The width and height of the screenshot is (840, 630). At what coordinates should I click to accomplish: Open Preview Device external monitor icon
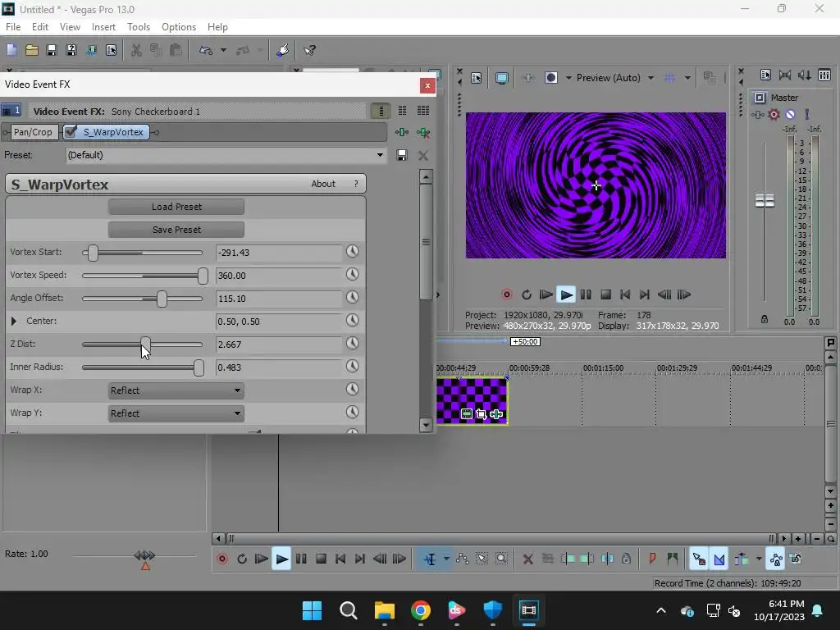tap(502, 78)
